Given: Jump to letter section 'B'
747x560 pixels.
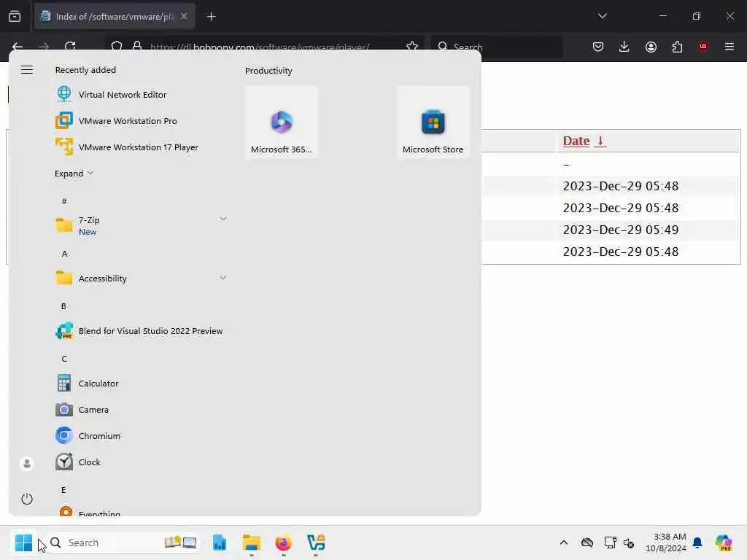Looking at the screenshot, I should (64, 306).
